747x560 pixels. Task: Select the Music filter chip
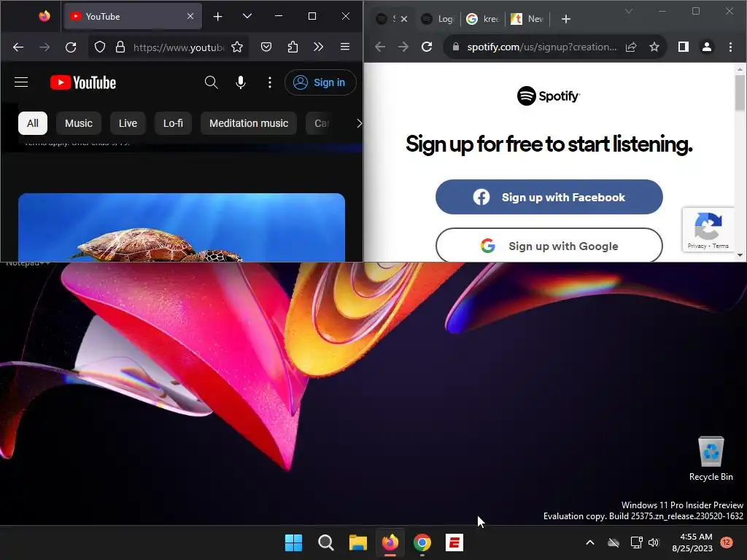point(79,123)
